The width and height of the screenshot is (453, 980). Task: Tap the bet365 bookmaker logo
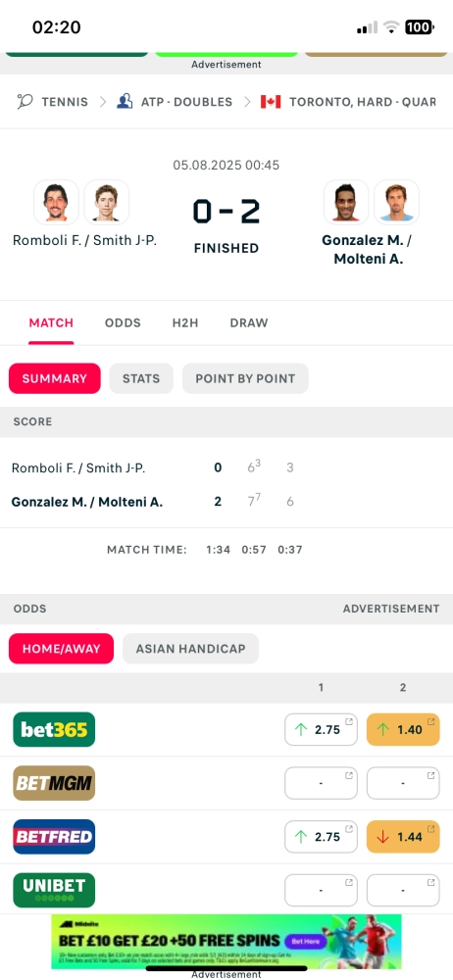pos(54,729)
